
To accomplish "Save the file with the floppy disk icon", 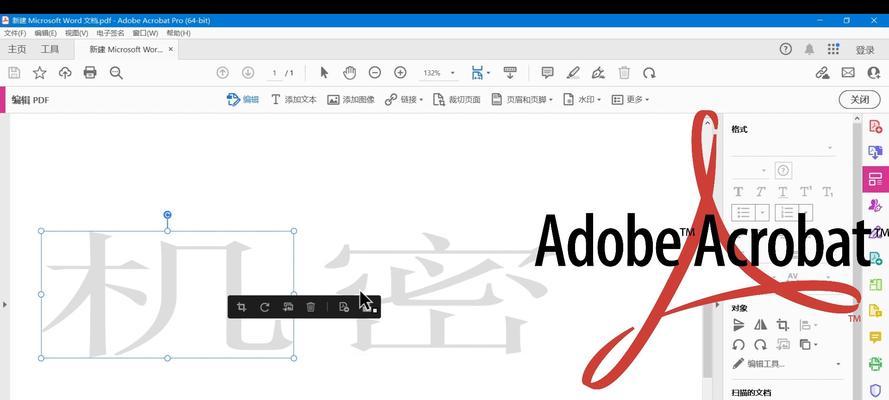I will [x=14, y=73].
